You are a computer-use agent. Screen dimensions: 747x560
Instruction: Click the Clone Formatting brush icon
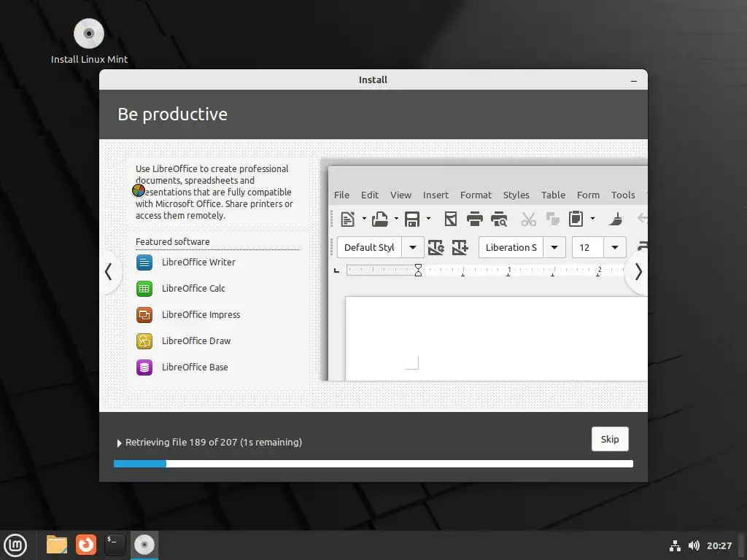616,219
